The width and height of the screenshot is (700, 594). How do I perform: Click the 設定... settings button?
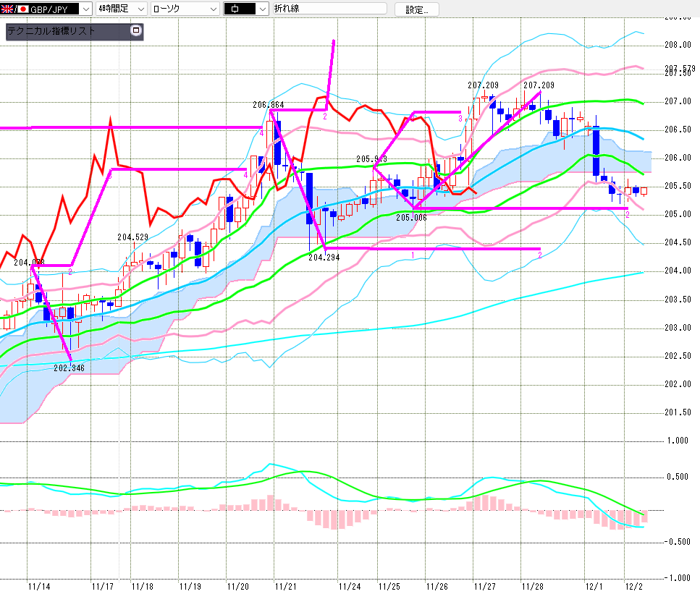(x=416, y=9)
